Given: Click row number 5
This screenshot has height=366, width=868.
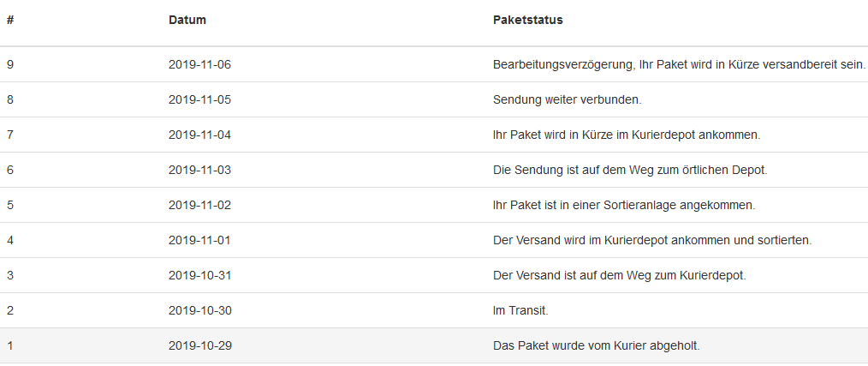Looking at the screenshot, I should point(10,205).
